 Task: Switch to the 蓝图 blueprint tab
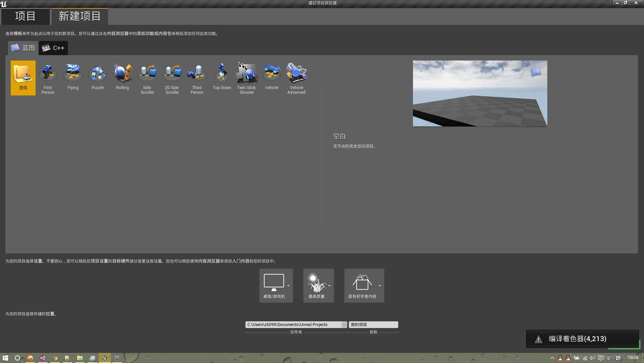23,48
